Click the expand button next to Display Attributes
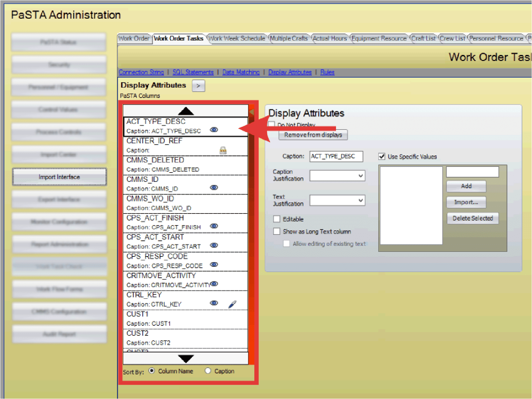The height and width of the screenshot is (399, 532). 198,86
